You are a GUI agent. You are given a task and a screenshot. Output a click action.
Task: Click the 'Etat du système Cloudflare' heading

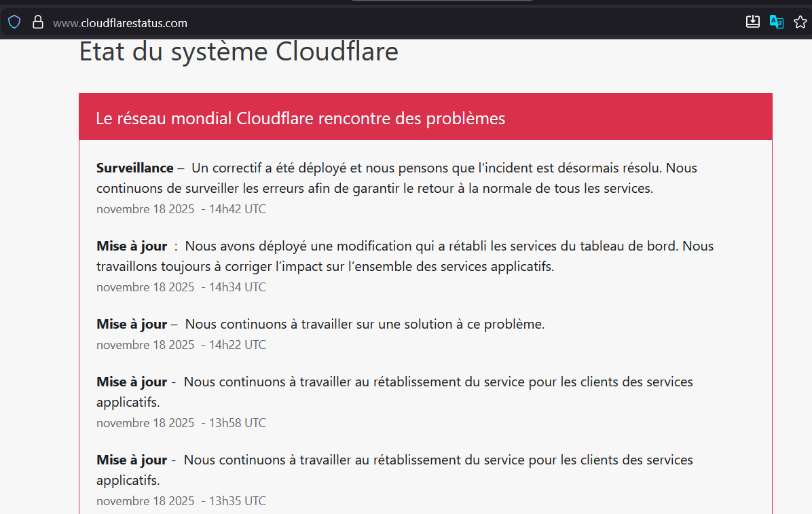tap(238, 52)
